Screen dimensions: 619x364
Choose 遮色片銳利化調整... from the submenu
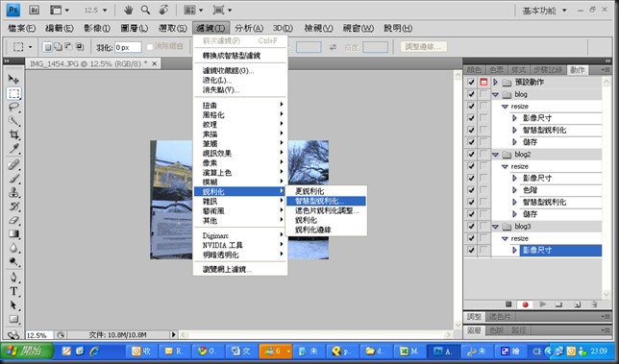326,210
